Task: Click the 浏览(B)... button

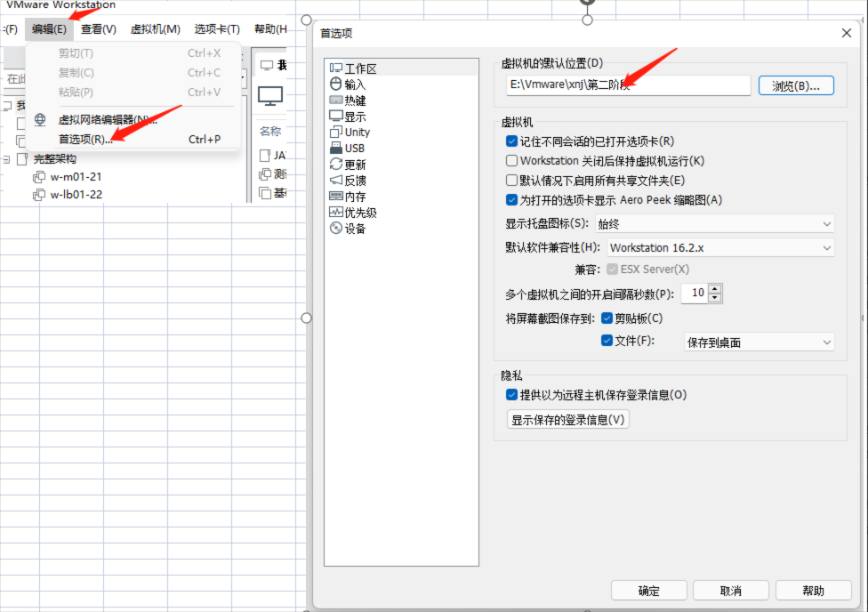Action: [796, 86]
